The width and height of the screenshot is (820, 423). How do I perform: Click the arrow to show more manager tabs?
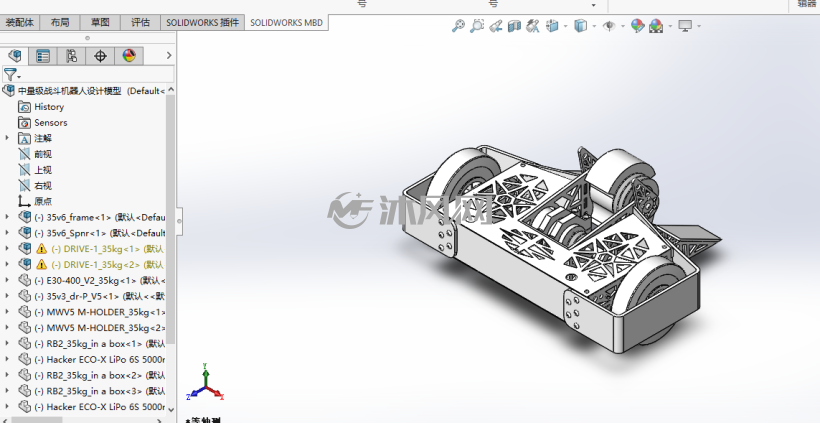click(x=168, y=55)
